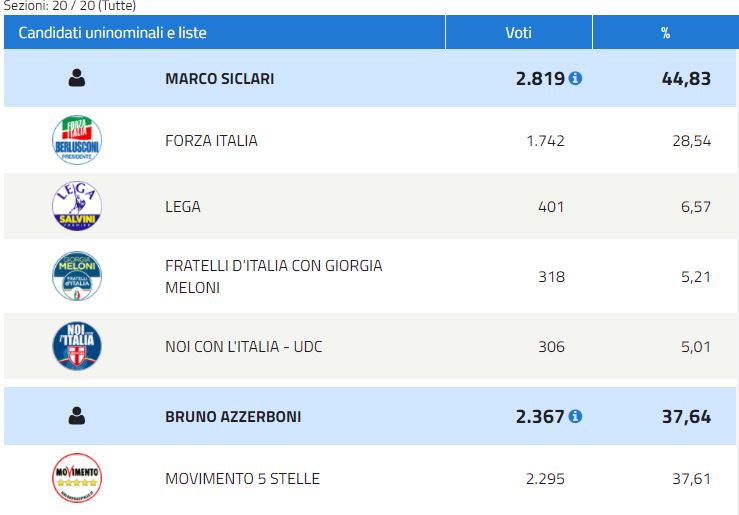Click the Fratelli d'Italia Meloni logo
This screenshot has height=515, width=739.
(77, 276)
